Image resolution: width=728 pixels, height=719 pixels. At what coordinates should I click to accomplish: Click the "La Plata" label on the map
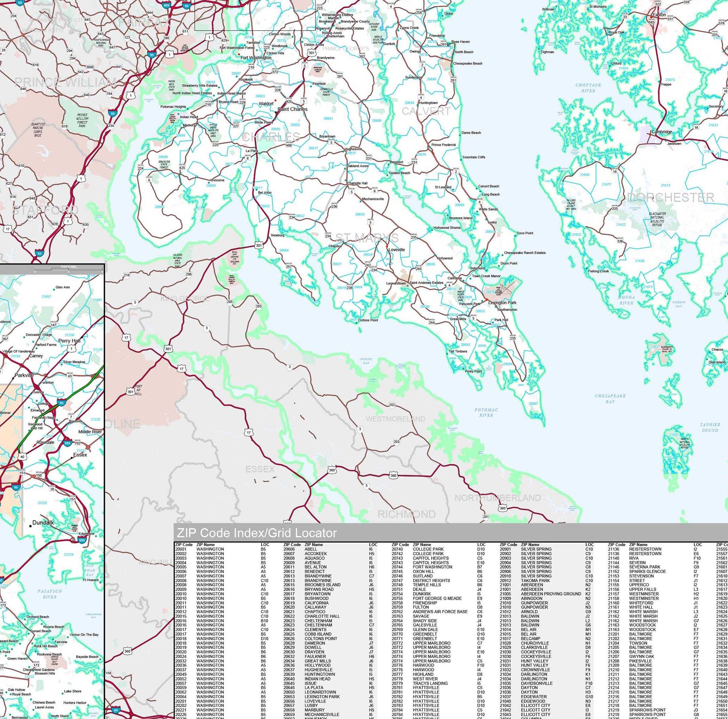(x=252, y=151)
